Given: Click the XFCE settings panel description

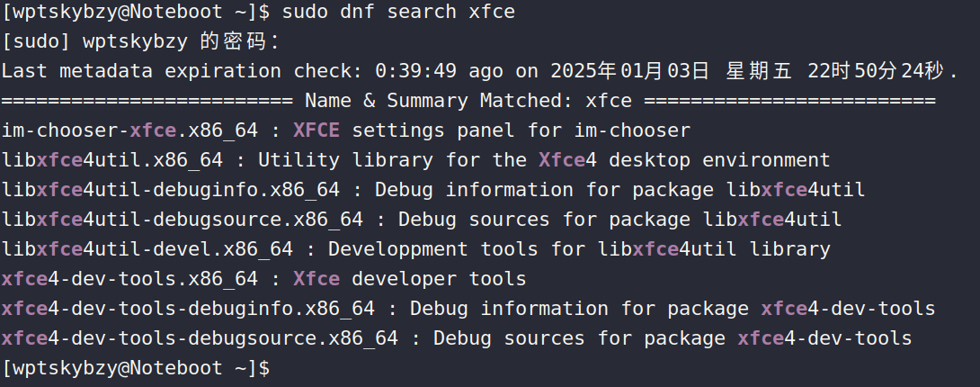Looking at the screenshot, I should [x=492, y=130].
